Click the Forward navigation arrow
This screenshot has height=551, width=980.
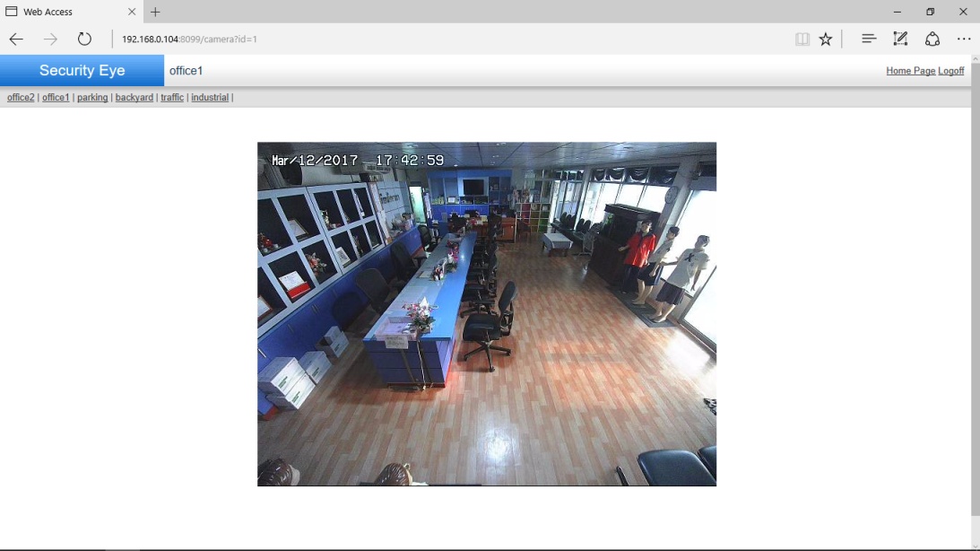(50, 39)
